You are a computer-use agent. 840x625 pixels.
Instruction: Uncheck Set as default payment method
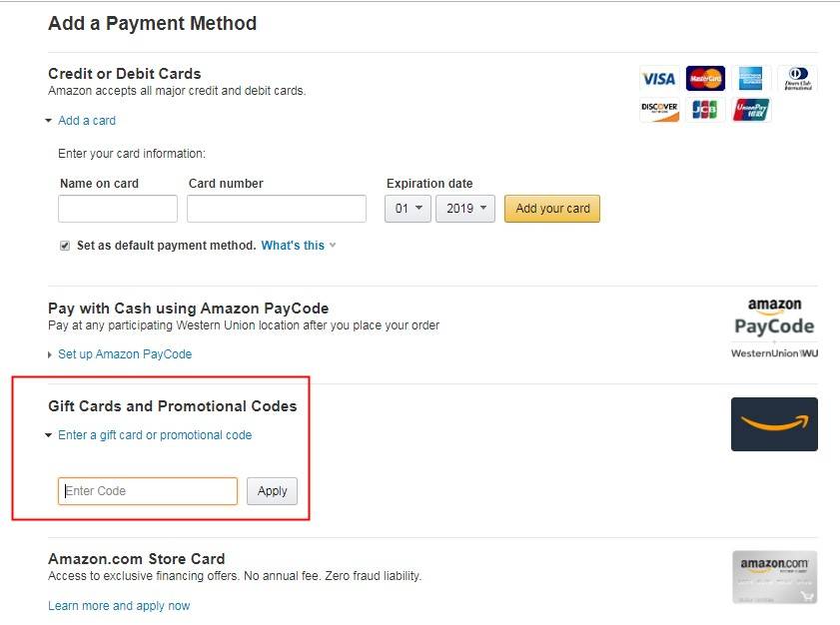coord(65,246)
